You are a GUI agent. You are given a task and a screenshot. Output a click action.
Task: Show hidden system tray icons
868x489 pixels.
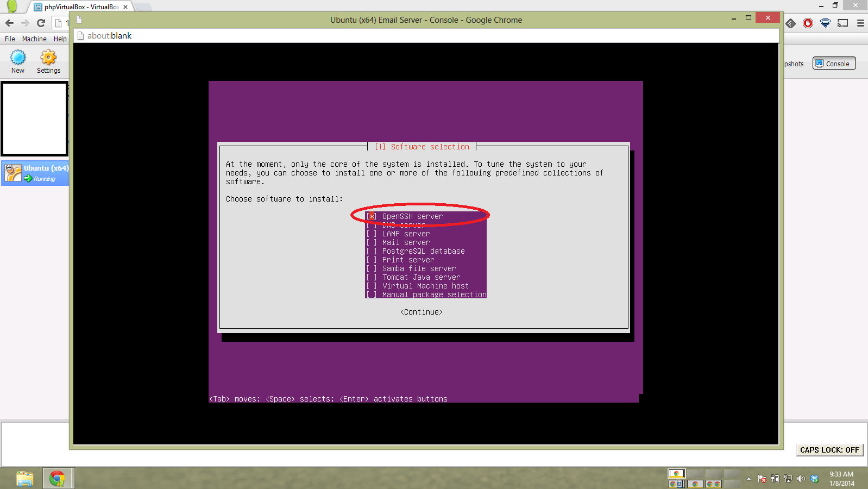coord(749,479)
